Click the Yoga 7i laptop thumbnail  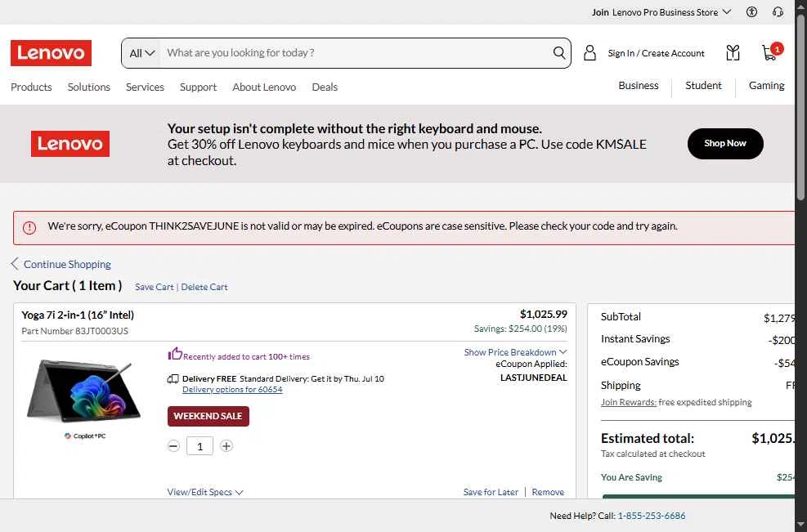coord(83,391)
